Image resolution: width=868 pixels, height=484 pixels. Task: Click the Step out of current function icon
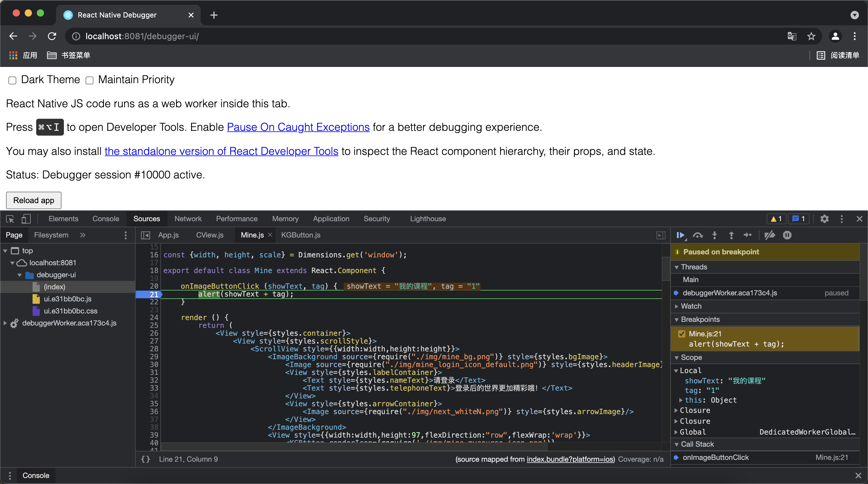pos(731,235)
